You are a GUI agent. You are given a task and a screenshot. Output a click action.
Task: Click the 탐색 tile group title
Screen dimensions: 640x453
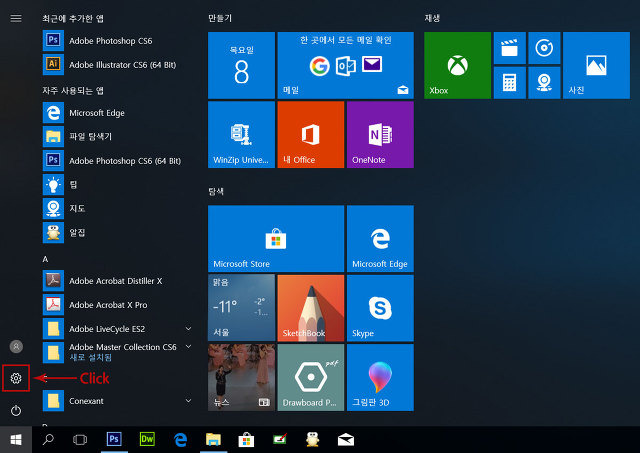[x=216, y=191]
